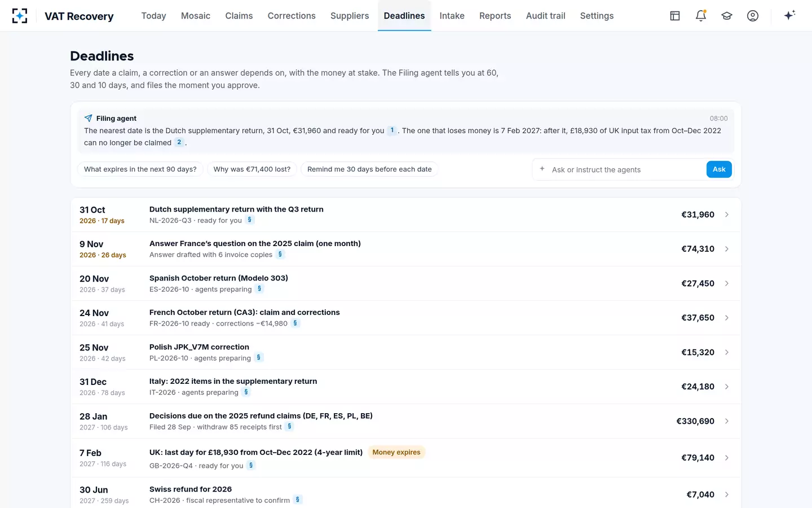The height and width of the screenshot is (508, 812).
Task: Expand the French October return CA3 chevron
Action: click(x=727, y=318)
